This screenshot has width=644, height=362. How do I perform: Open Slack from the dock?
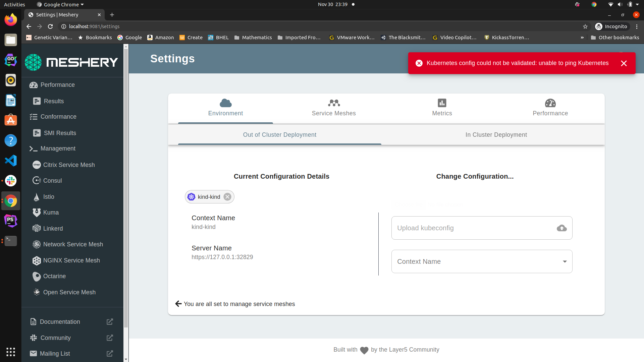click(x=11, y=181)
